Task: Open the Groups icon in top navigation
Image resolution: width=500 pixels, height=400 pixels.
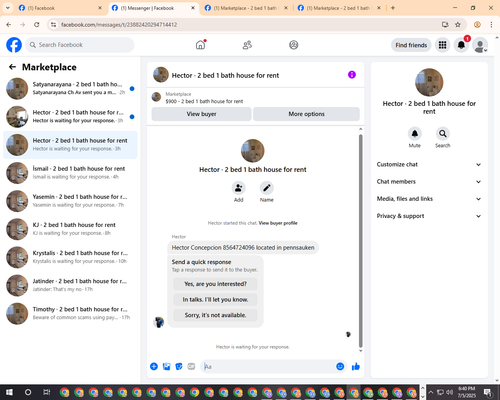Action: click(x=294, y=45)
